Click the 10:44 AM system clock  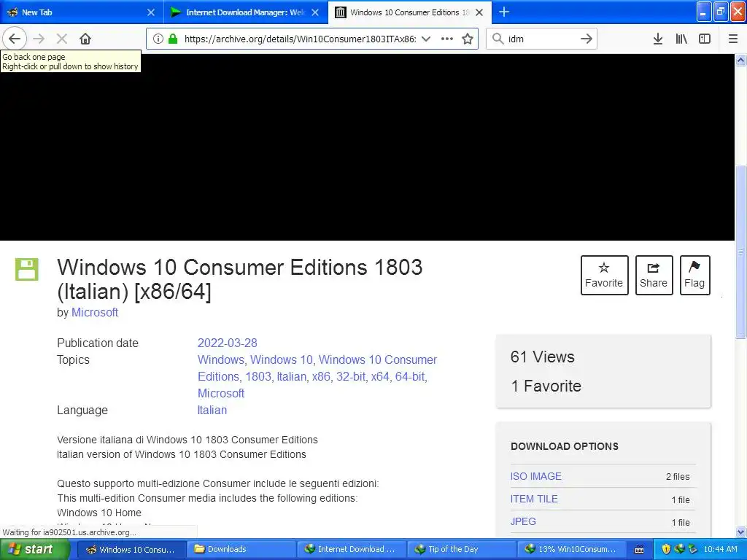[x=720, y=549]
